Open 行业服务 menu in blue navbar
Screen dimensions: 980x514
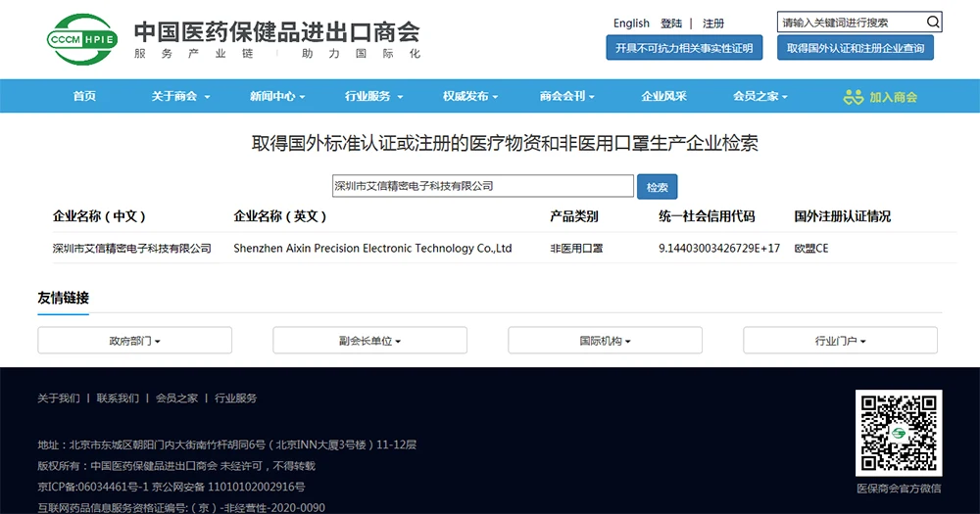point(373,96)
